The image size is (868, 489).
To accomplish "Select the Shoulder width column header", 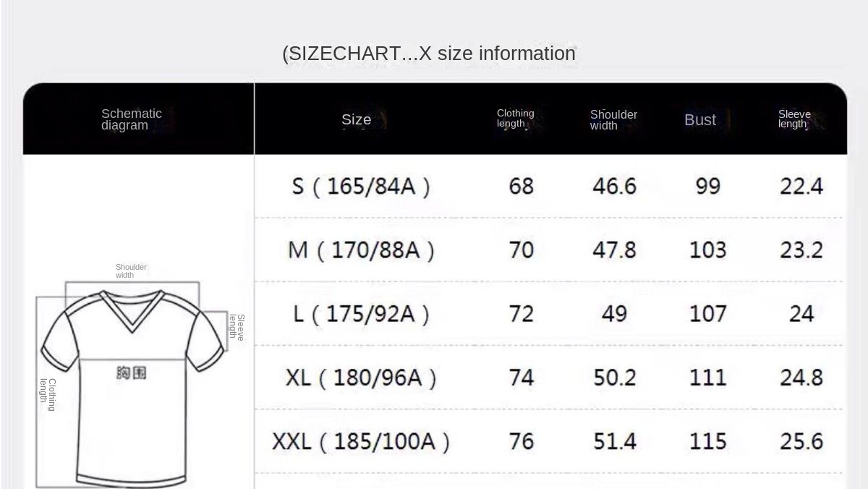I will [613, 120].
